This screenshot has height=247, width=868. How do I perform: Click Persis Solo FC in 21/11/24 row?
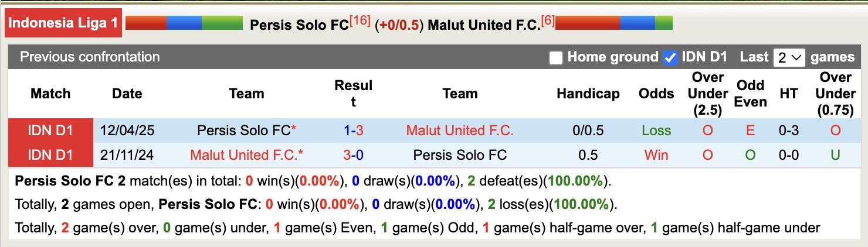click(460, 155)
